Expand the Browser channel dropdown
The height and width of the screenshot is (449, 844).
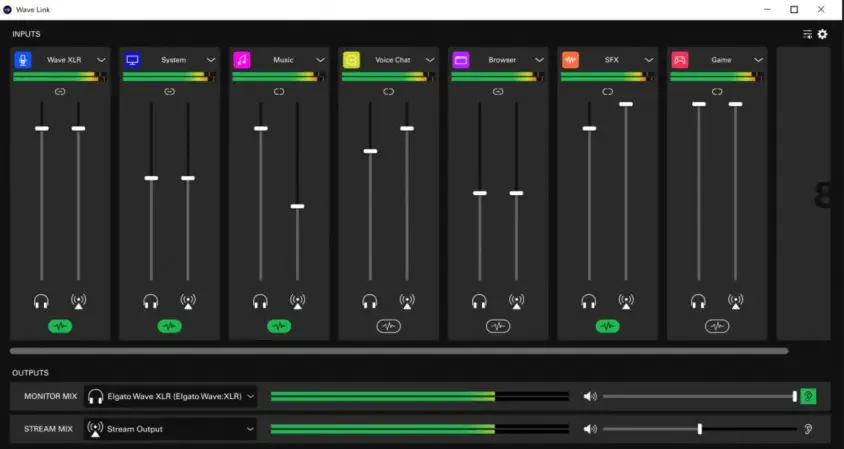pyautogui.click(x=539, y=60)
